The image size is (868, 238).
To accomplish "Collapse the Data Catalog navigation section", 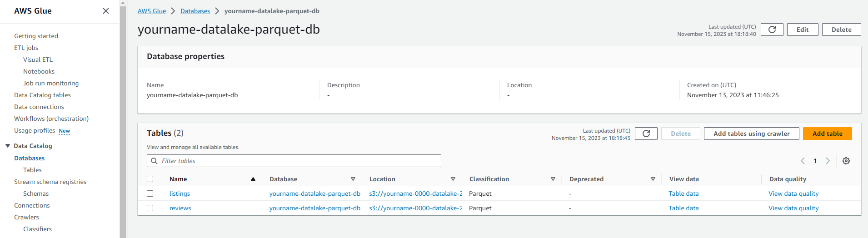I will click(8, 146).
